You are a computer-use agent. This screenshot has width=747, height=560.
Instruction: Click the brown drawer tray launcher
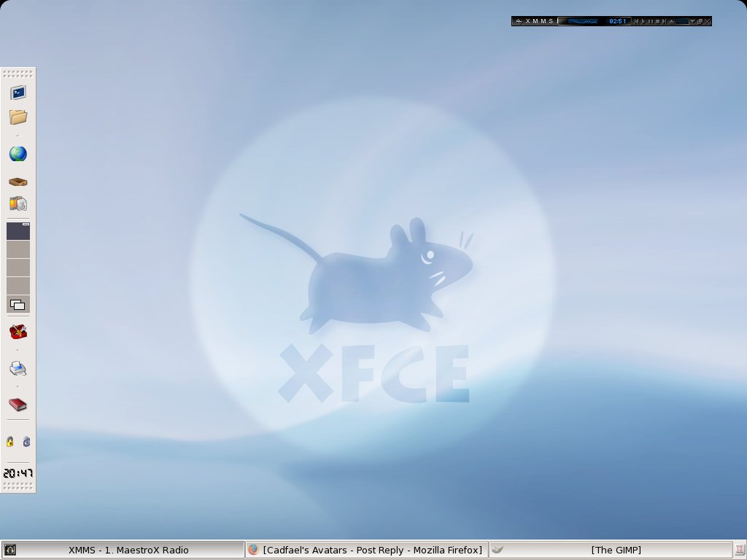(18, 182)
